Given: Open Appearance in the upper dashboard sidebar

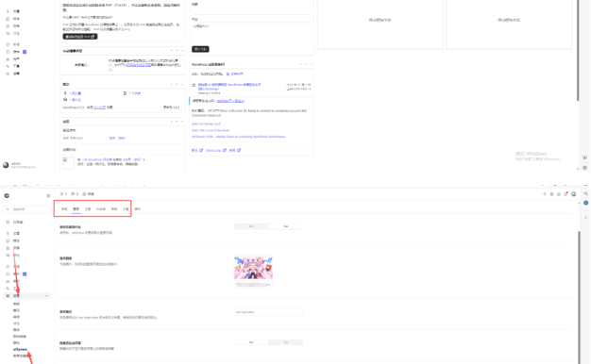Looking at the screenshot, I should click(16, 44).
